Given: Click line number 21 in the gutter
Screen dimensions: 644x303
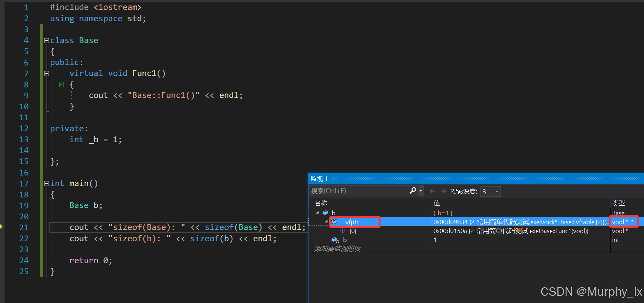Looking at the screenshot, I should coord(24,228).
